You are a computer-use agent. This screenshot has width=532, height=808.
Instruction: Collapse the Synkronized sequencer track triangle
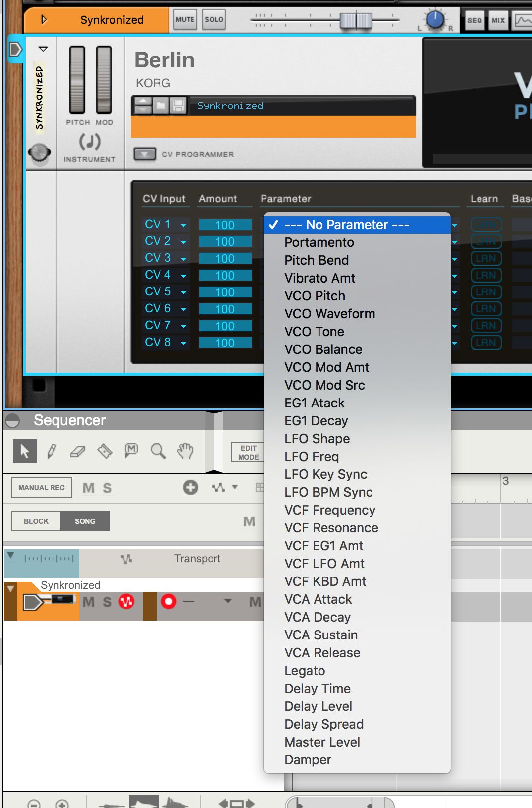coord(10,589)
